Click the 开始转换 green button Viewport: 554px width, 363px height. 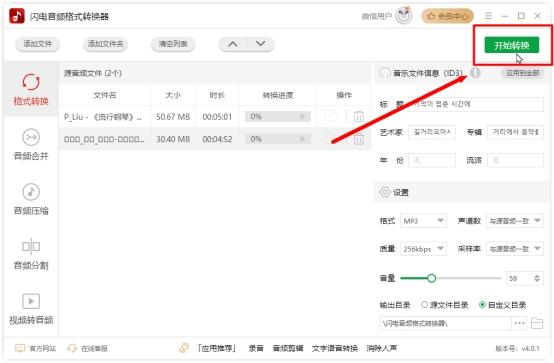(512, 45)
